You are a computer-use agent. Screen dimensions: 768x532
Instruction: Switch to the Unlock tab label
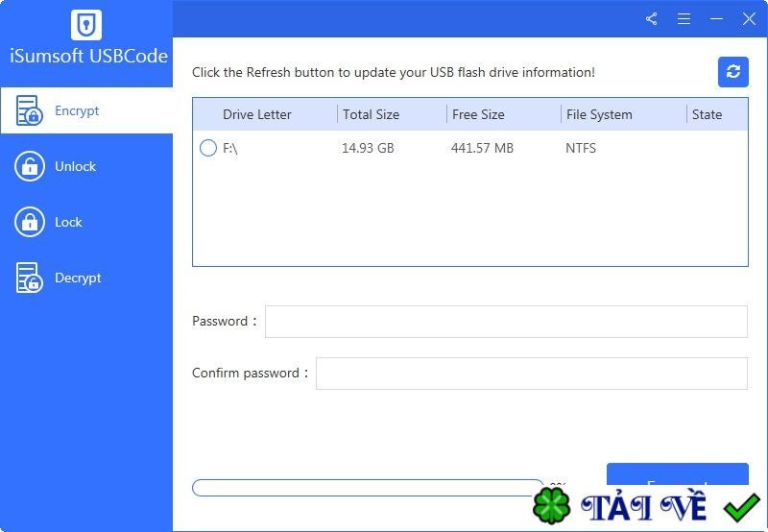[x=76, y=166]
